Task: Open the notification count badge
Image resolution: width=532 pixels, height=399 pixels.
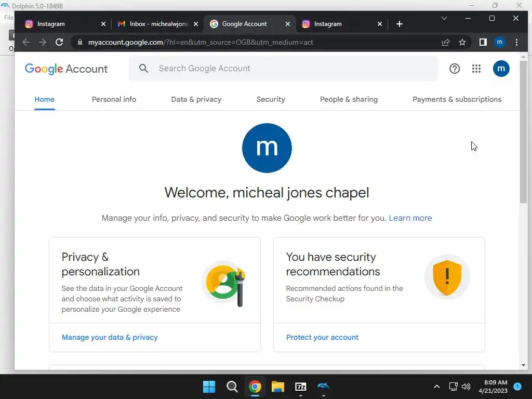Action: coord(517,386)
